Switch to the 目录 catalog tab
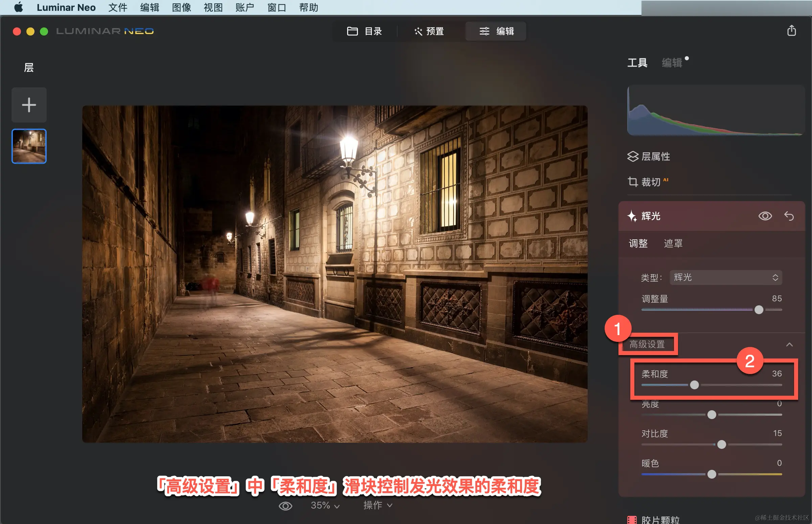 (364, 31)
